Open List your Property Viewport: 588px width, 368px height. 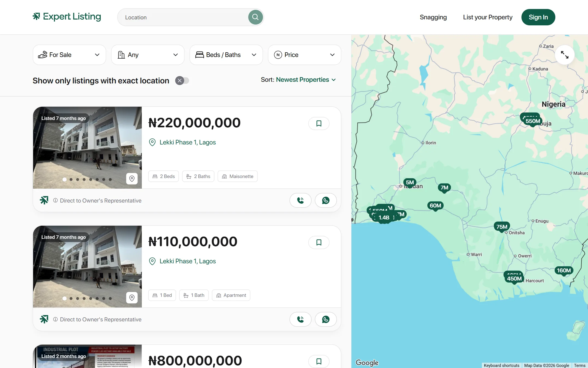[x=488, y=17]
